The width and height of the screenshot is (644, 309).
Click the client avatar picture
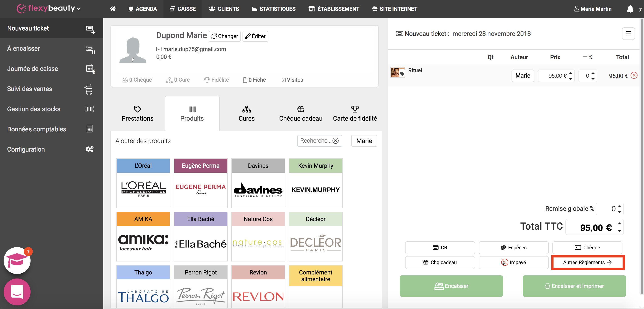click(133, 50)
